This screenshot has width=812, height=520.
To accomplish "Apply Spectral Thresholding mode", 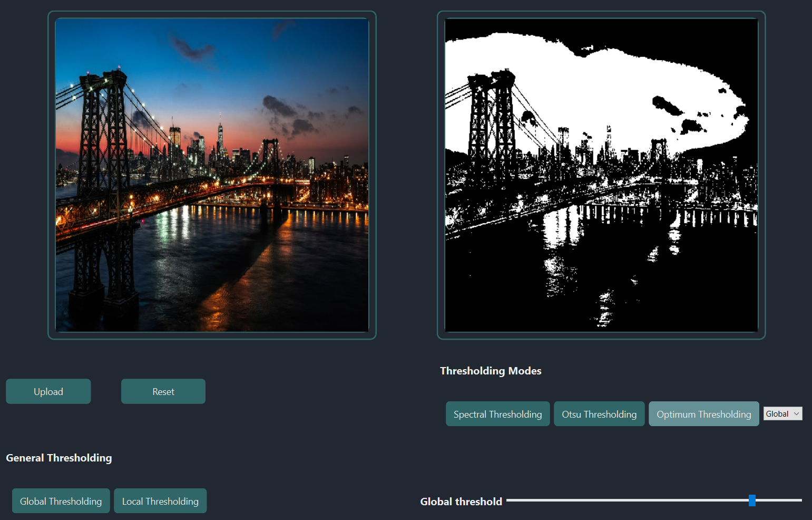I will [x=498, y=414].
